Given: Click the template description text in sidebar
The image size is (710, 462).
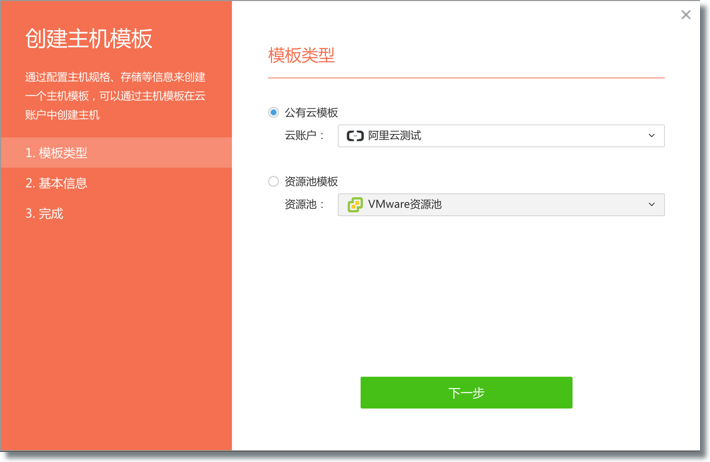Looking at the screenshot, I should click(115, 96).
